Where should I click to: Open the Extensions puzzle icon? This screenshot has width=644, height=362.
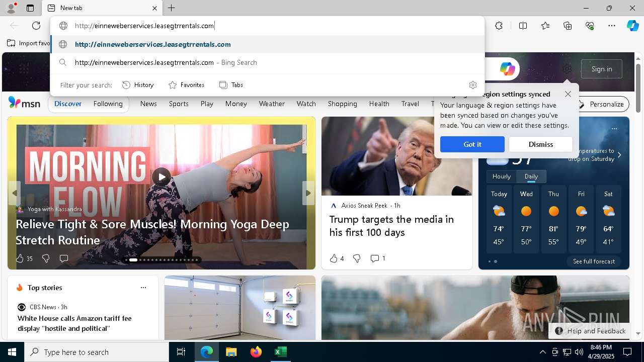pos(499,26)
